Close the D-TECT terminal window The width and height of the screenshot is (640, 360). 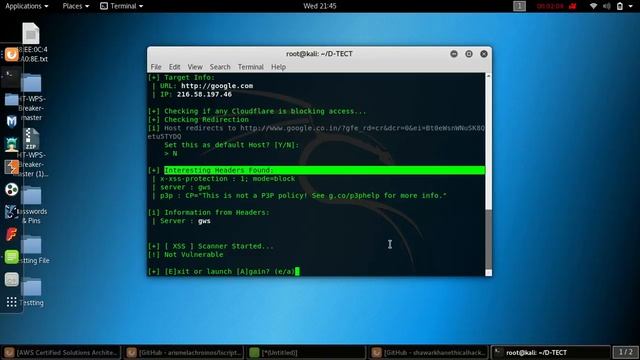[484, 54]
